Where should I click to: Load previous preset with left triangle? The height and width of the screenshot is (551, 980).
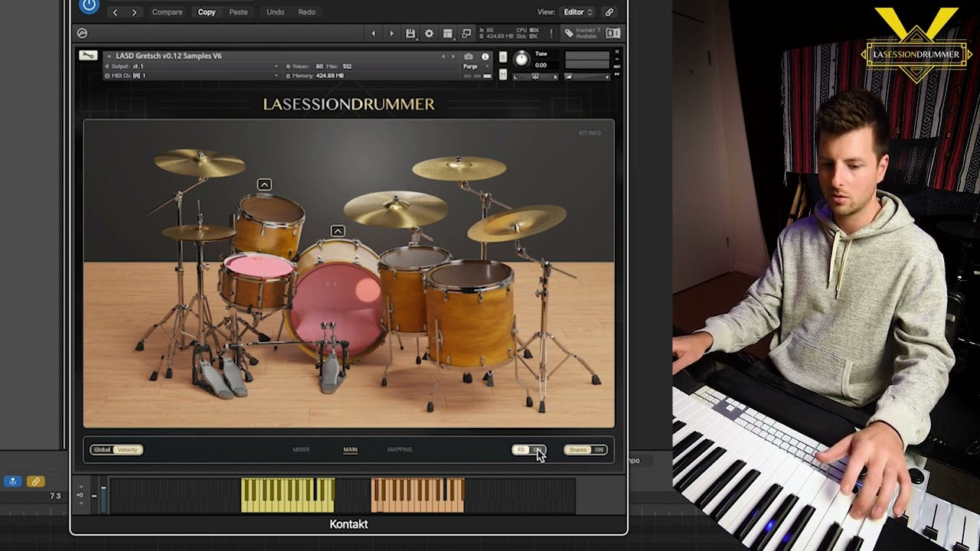tap(374, 34)
